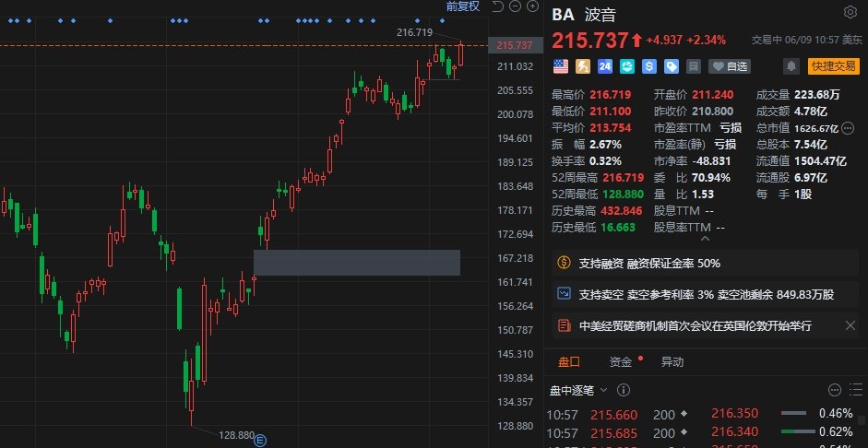Click the 历史最高 432.846 value

pyautogui.click(x=623, y=211)
